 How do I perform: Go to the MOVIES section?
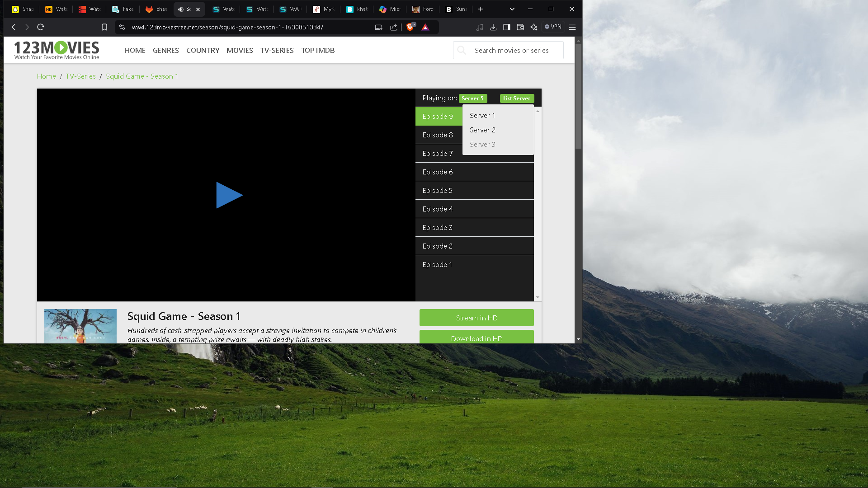(x=240, y=50)
